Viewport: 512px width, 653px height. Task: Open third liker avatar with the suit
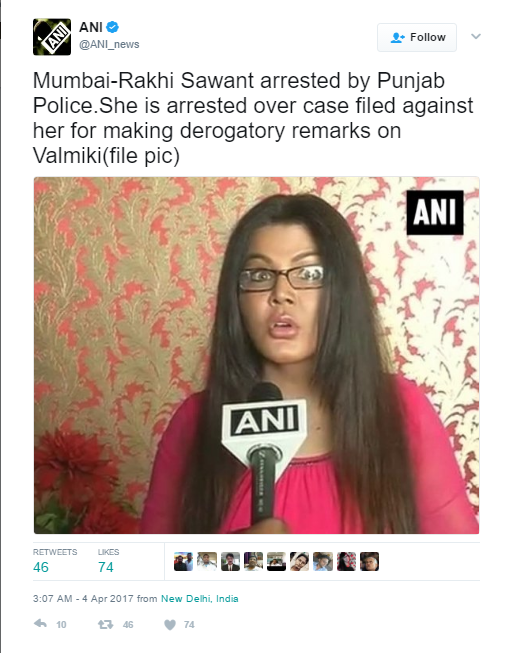pos(230,561)
